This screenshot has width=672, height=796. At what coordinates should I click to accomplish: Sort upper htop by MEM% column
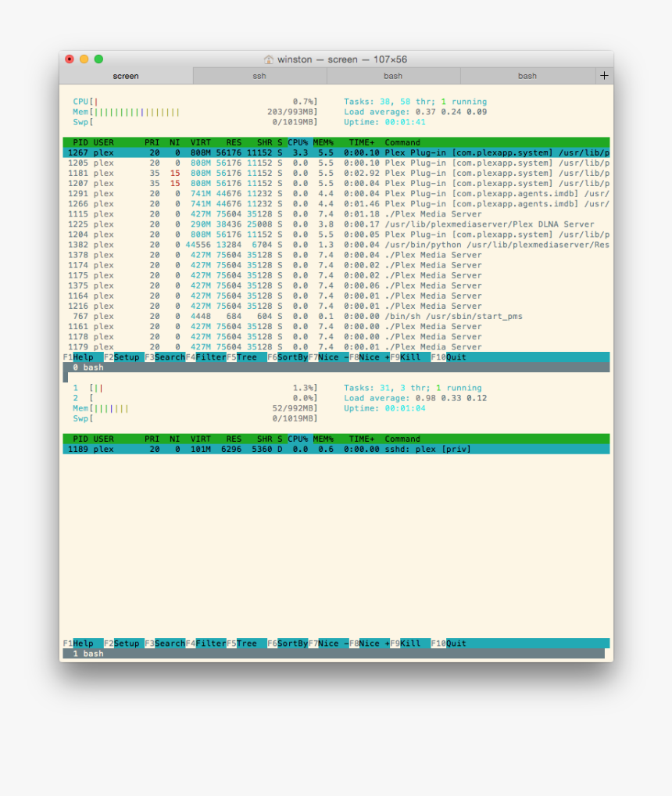(323, 142)
